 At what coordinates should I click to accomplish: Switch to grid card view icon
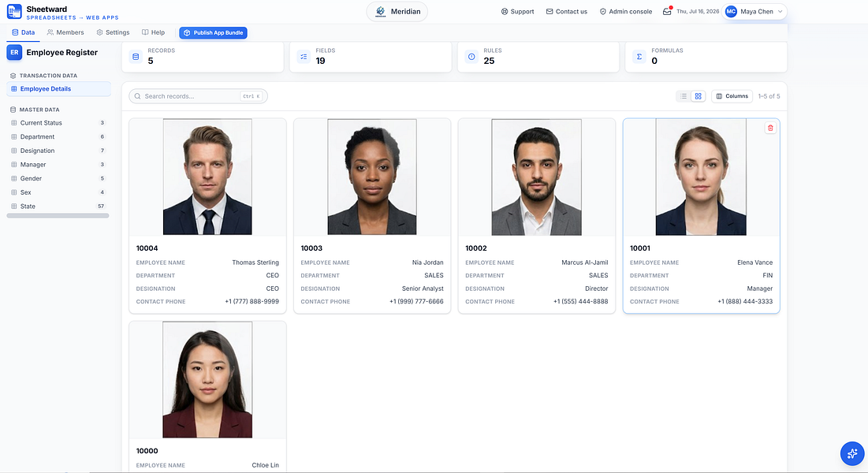(698, 96)
